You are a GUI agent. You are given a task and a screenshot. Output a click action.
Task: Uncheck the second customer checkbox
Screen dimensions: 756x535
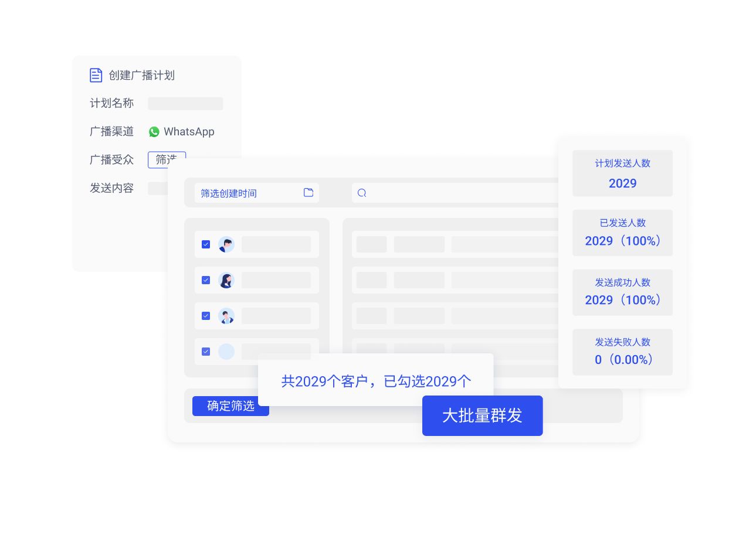pos(206,280)
